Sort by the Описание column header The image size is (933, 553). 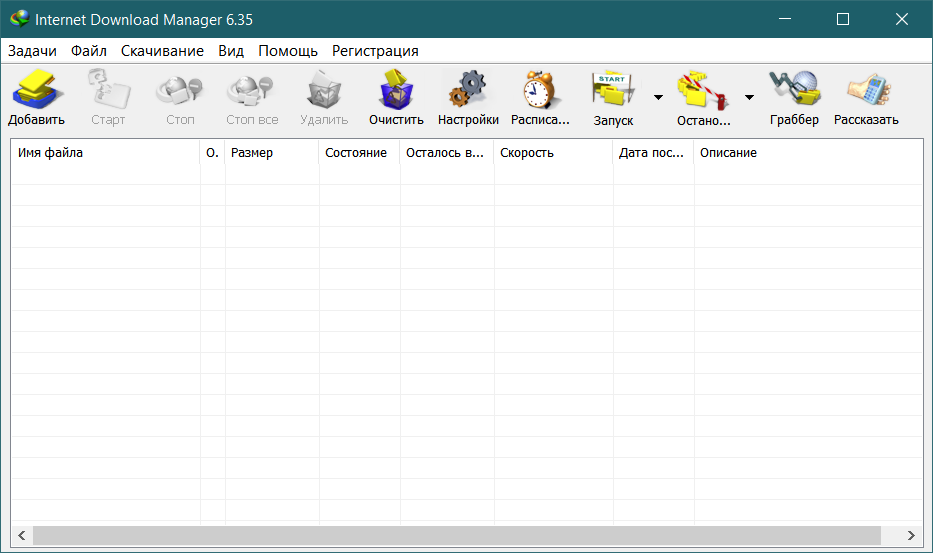(808, 153)
